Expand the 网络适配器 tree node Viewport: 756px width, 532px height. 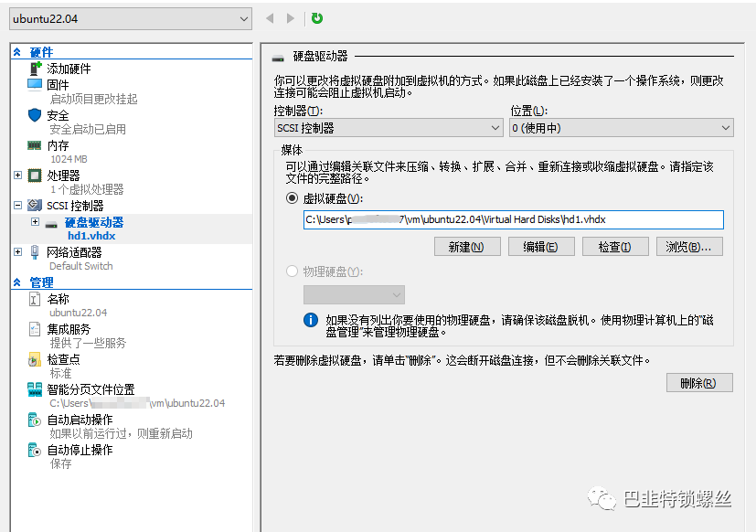[16, 252]
